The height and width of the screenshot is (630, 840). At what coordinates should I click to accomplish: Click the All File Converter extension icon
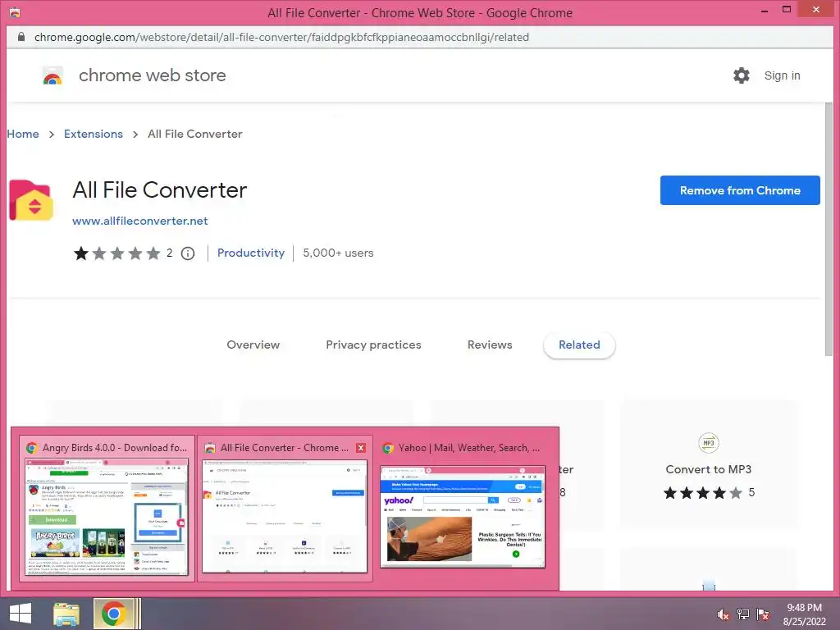pyautogui.click(x=31, y=200)
